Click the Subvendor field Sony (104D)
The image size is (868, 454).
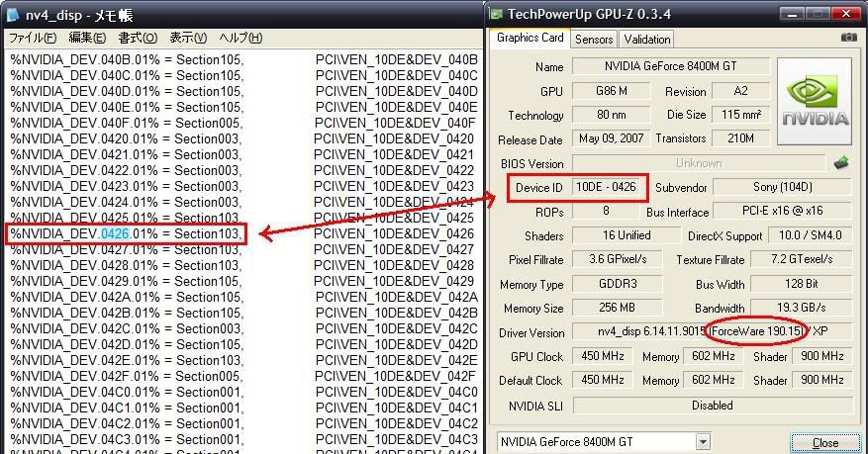[x=782, y=187]
